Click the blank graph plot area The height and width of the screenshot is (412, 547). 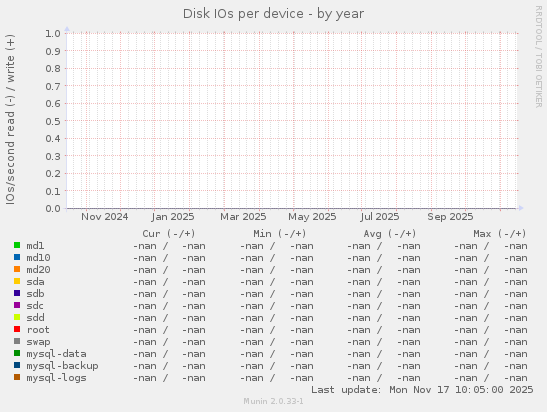[292, 121]
